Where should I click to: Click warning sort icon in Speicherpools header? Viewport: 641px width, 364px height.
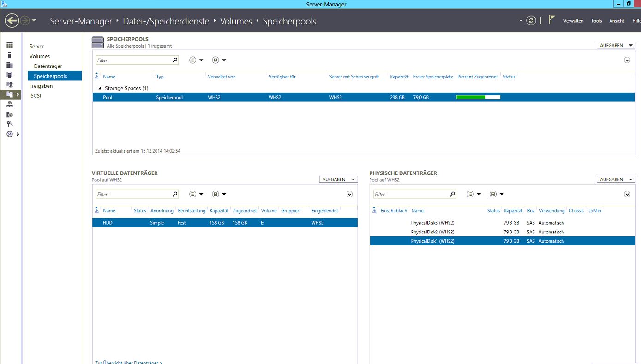click(x=96, y=76)
